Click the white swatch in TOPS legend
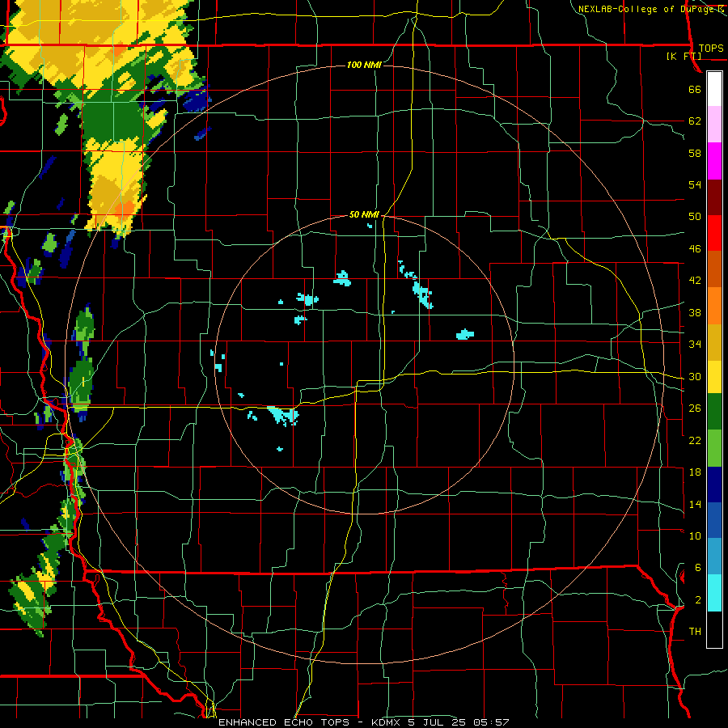 (714, 89)
